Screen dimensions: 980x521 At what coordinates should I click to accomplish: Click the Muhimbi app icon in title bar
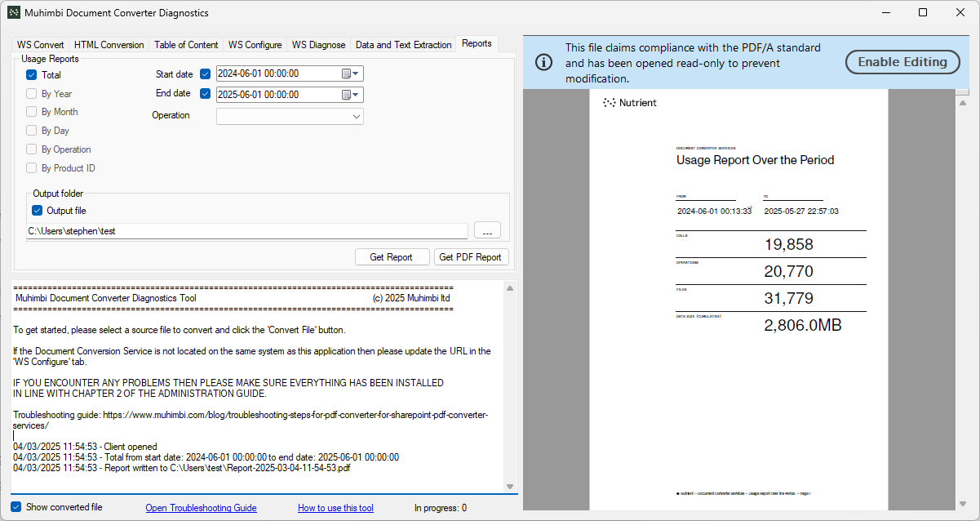coord(14,13)
